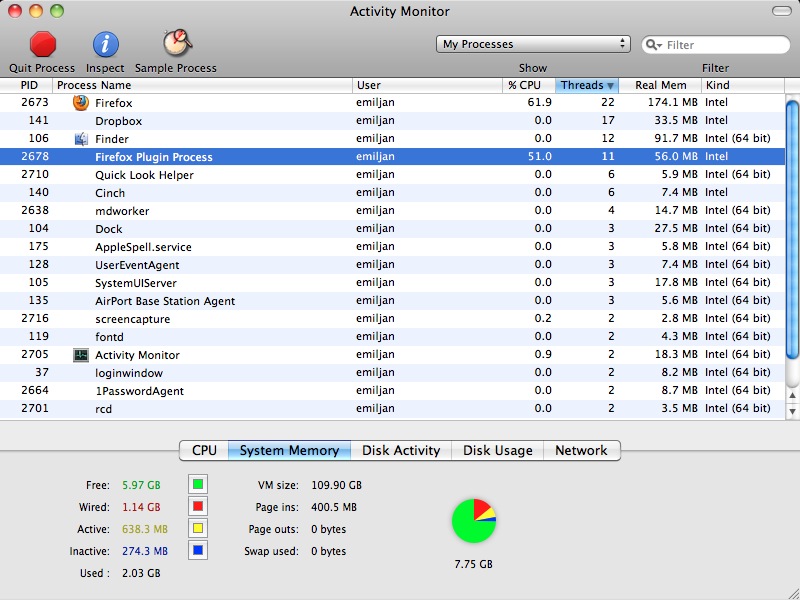
Task: Sort by the % CPU column header
Action: point(529,85)
